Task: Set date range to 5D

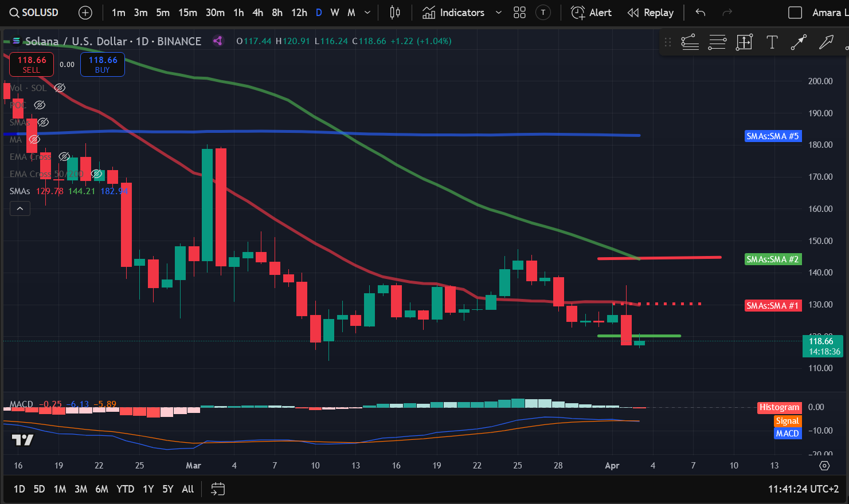Action: [x=39, y=489]
